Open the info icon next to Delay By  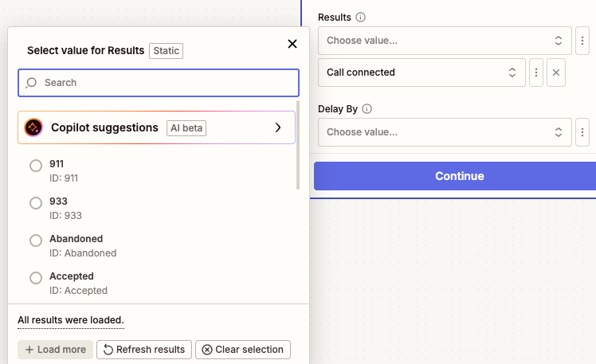(367, 109)
